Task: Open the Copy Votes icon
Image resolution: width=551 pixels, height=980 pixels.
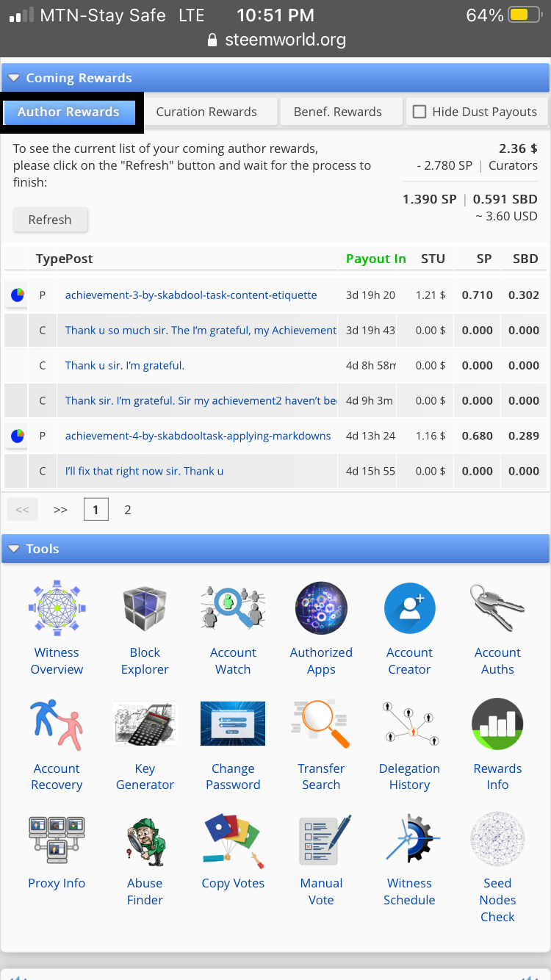Action: coord(233,839)
